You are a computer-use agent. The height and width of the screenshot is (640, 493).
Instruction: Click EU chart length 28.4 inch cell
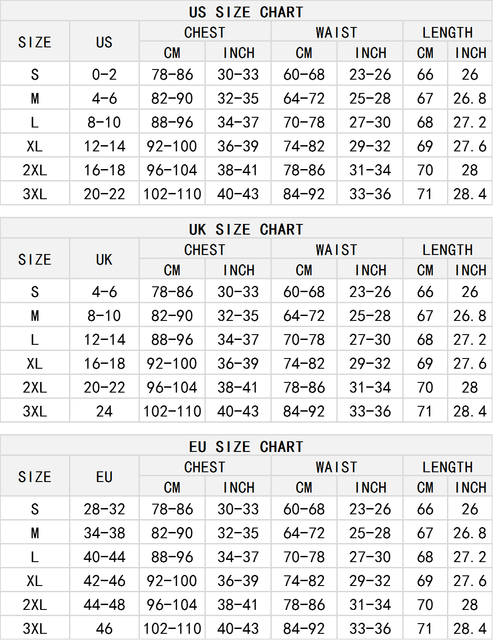(x=470, y=628)
